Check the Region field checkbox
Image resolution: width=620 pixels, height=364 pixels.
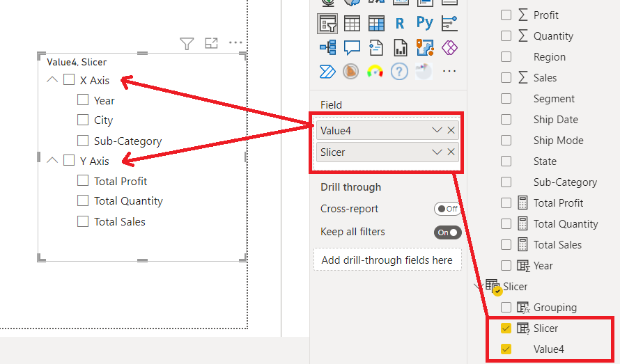pyautogui.click(x=506, y=57)
